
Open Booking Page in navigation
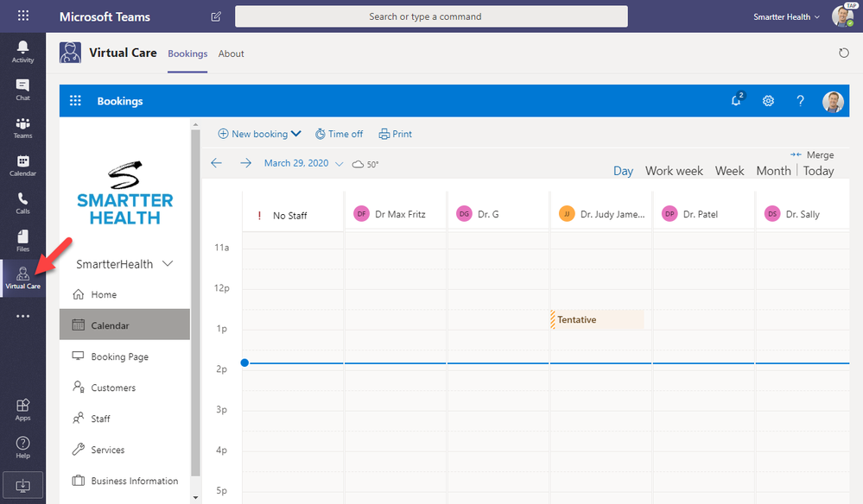(x=125, y=356)
